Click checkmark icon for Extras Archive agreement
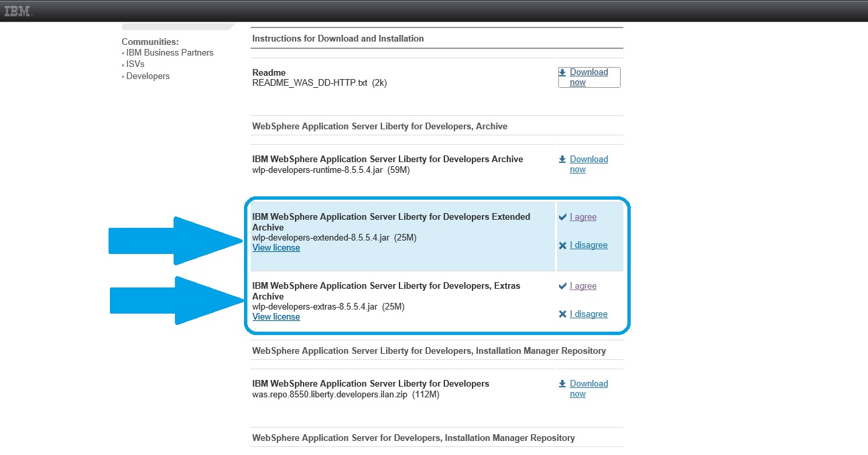 pos(562,286)
